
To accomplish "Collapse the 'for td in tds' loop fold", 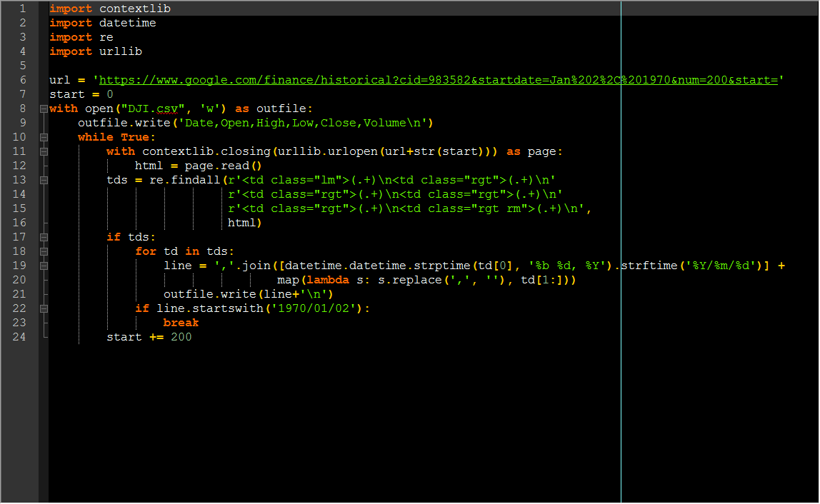I will [x=44, y=251].
